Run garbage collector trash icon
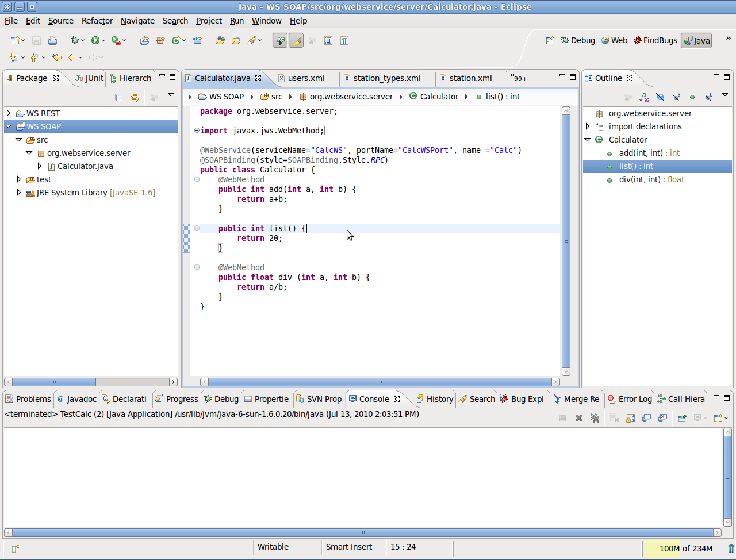Viewport: 736px width, 560px height. click(x=731, y=549)
